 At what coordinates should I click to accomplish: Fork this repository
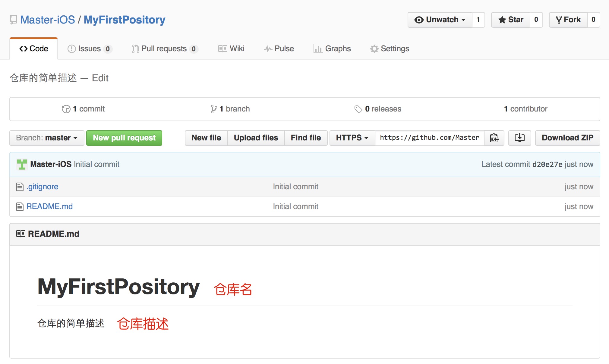(x=568, y=20)
